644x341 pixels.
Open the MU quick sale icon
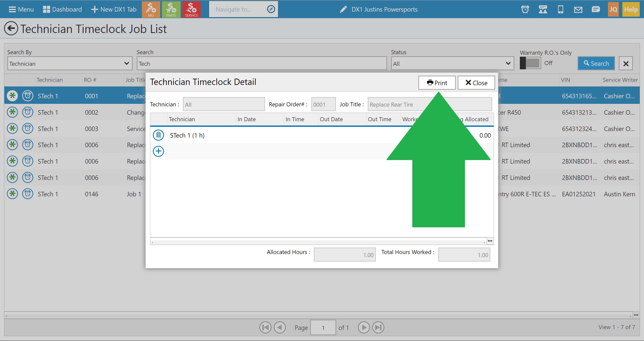[x=151, y=9]
